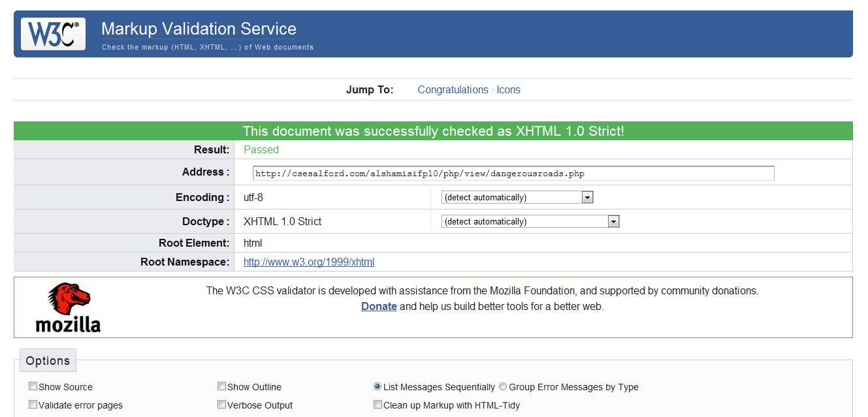Screen dimensions: 868x417
Task: Click the Address URL input field
Action: coord(513,174)
